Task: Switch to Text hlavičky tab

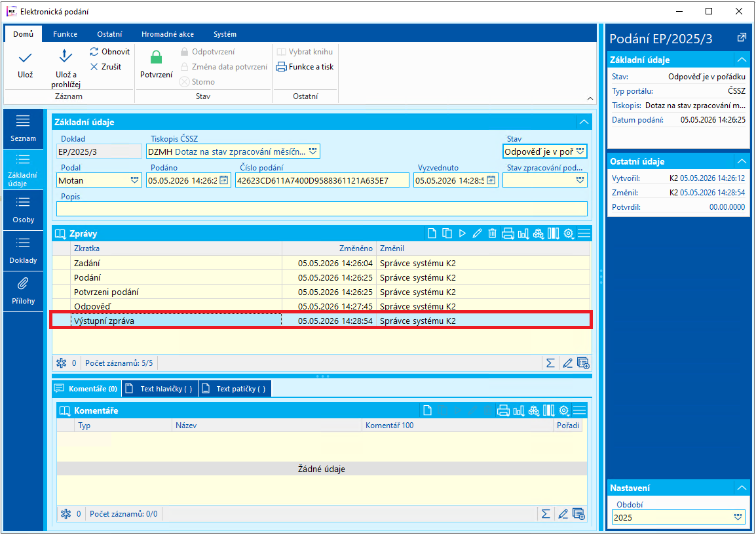Action: click(160, 389)
